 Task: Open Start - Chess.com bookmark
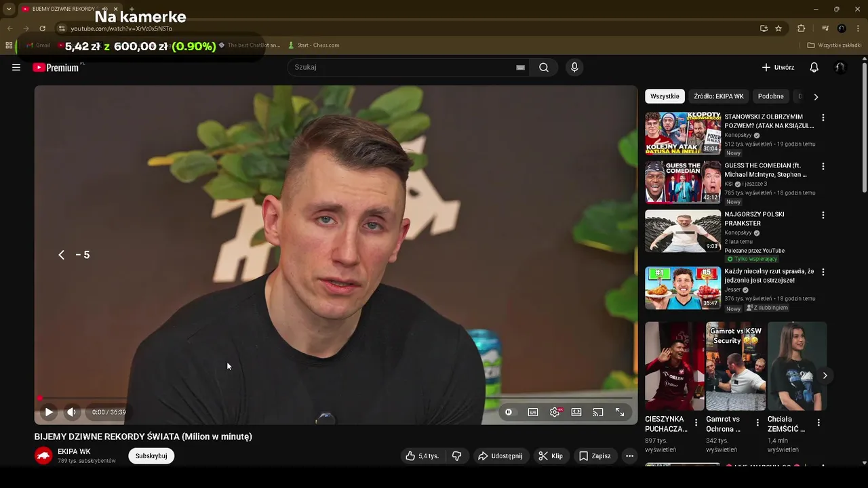[313, 45]
